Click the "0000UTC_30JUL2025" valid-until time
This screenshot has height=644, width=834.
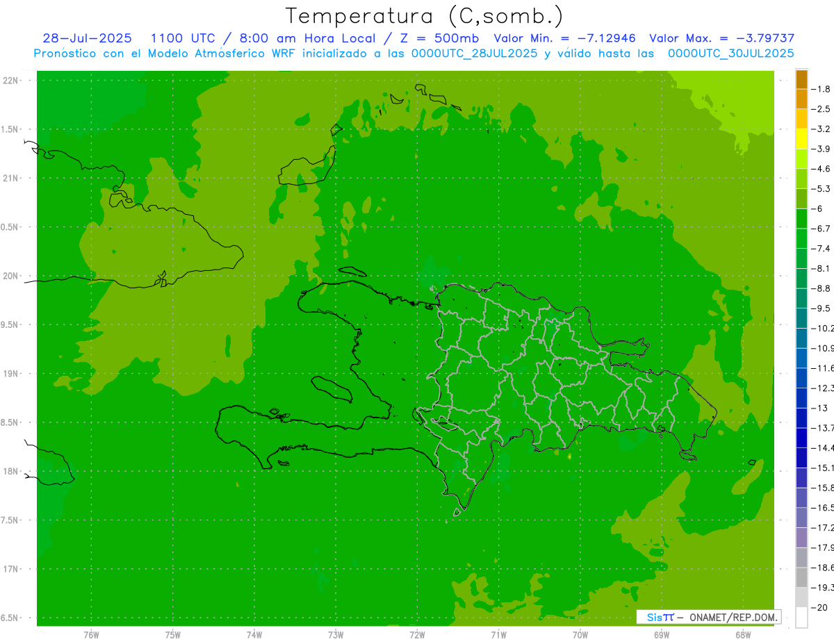(x=731, y=53)
